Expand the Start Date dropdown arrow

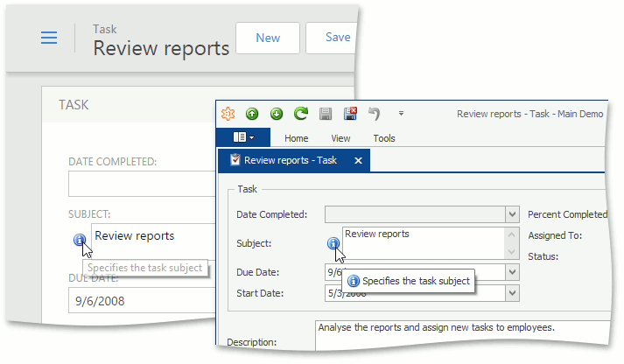point(512,293)
